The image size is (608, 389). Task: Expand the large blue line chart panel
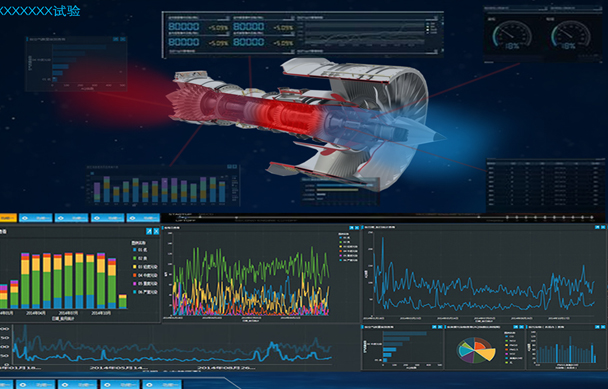(x=597, y=227)
